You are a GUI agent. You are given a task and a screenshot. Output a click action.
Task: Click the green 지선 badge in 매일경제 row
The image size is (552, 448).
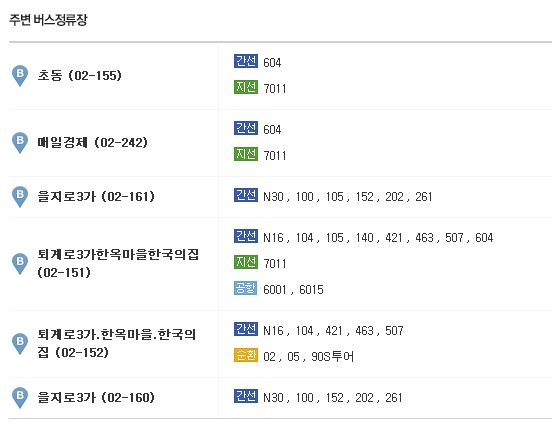point(246,154)
